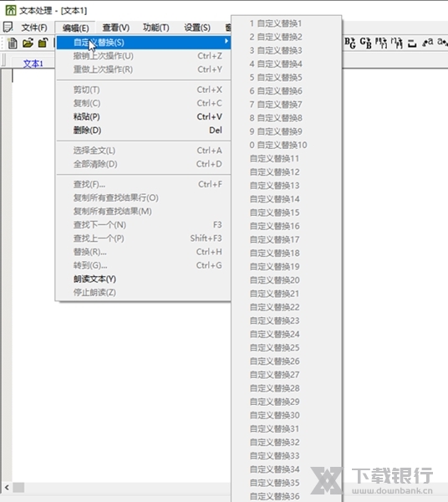Click the New document toolbar icon
448x502 pixels.
click(13, 43)
